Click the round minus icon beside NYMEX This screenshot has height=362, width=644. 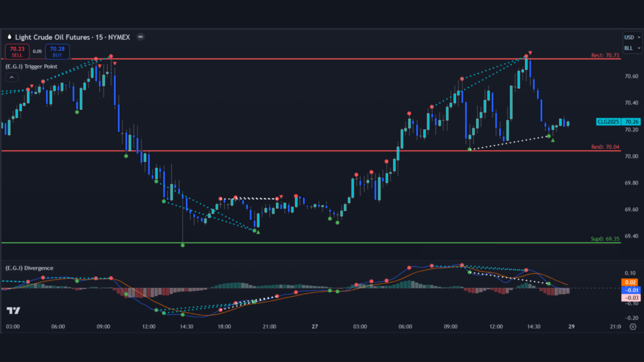coord(140,37)
